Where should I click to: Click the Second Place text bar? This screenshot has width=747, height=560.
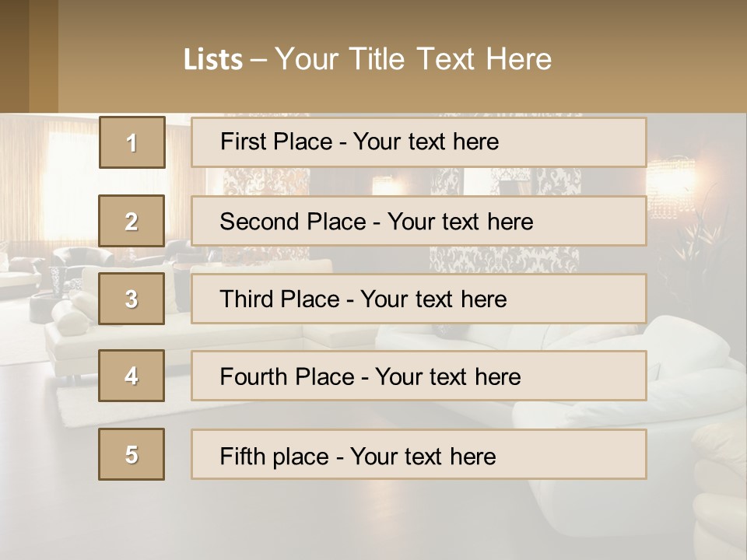click(x=419, y=221)
